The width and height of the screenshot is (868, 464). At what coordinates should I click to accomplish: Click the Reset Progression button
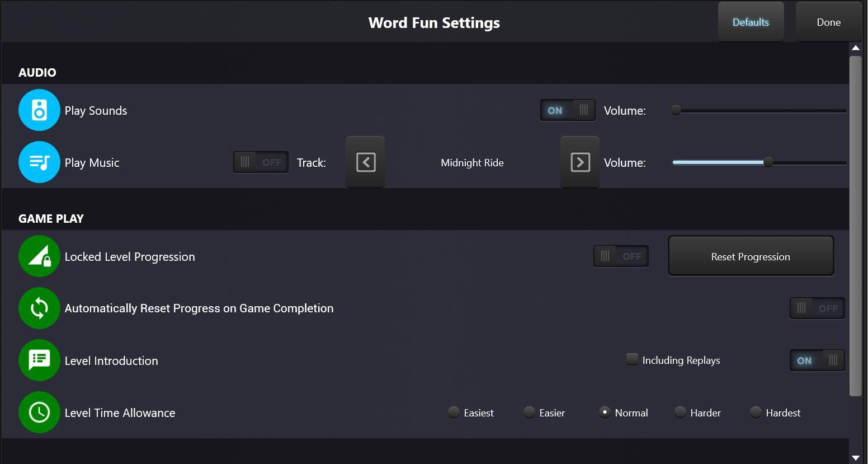pyautogui.click(x=751, y=256)
